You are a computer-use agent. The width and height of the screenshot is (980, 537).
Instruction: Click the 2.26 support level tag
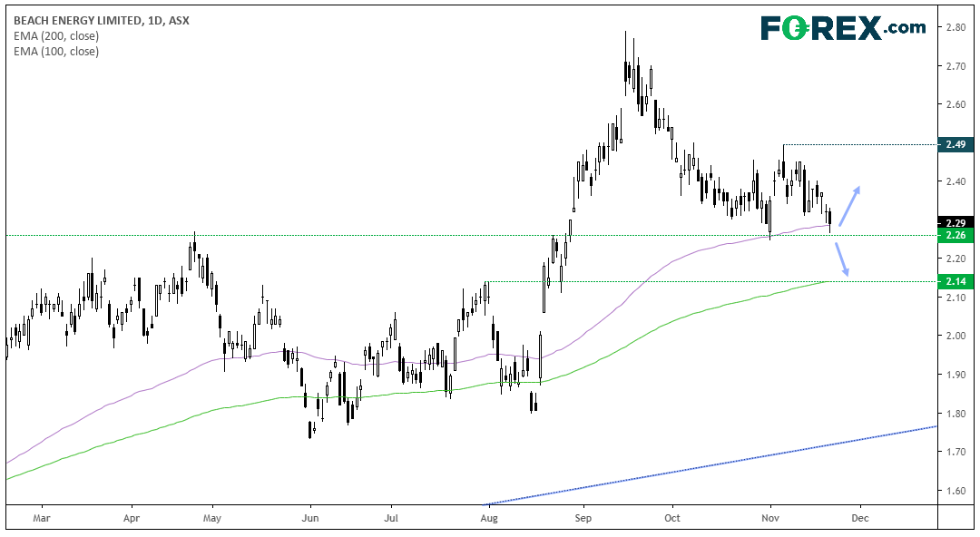(x=955, y=235)
